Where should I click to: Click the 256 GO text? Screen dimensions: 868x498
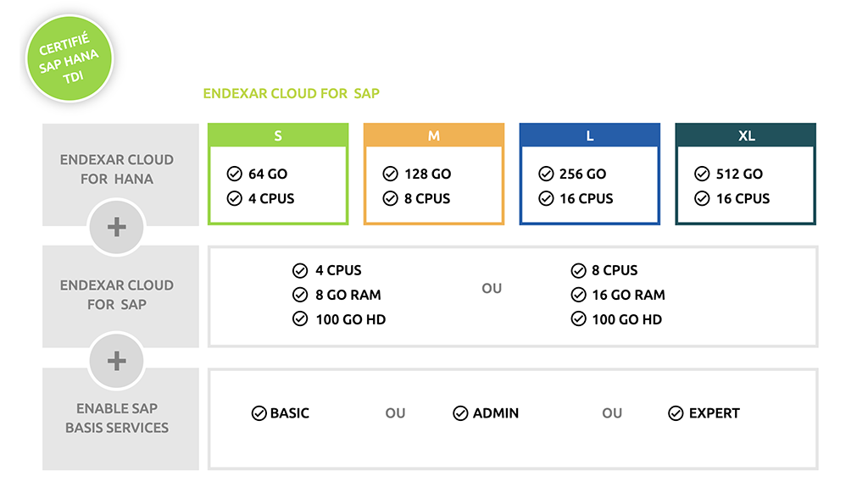tap(583, 174)
